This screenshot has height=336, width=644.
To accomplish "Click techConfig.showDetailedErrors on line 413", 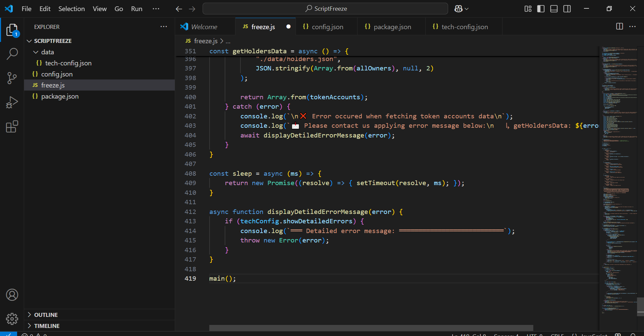I will pos(296,221).
